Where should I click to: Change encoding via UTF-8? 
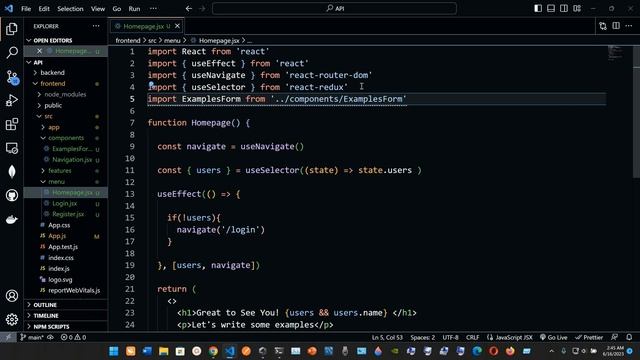coord(451,337)
